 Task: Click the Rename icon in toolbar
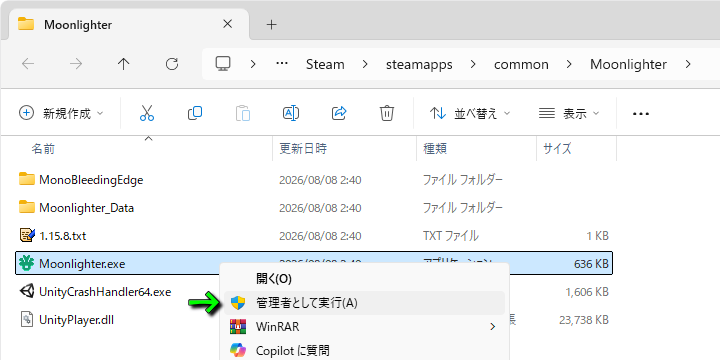[x=291, y=113]
